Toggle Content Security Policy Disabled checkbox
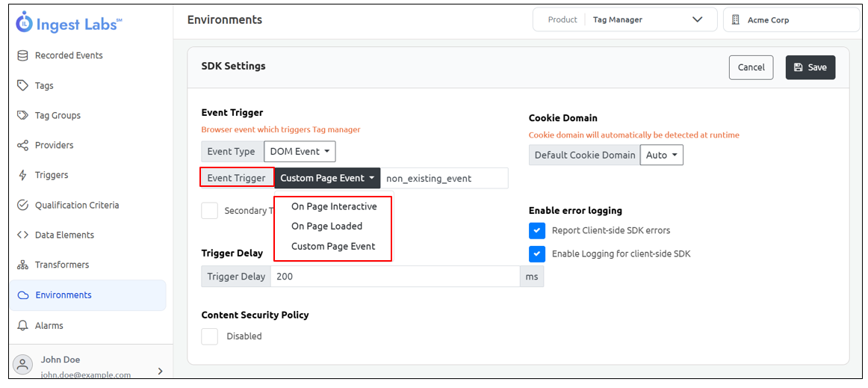 coord(210,336)
